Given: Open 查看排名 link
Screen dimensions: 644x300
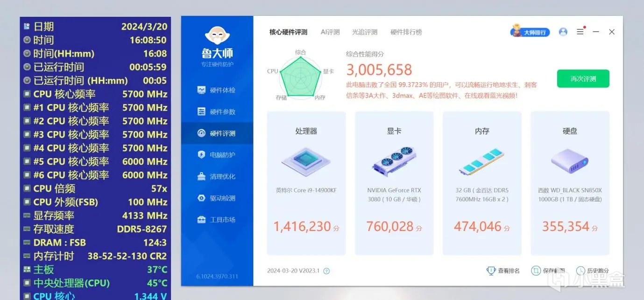Looking at the screenshot, I should tap(509, 271).
